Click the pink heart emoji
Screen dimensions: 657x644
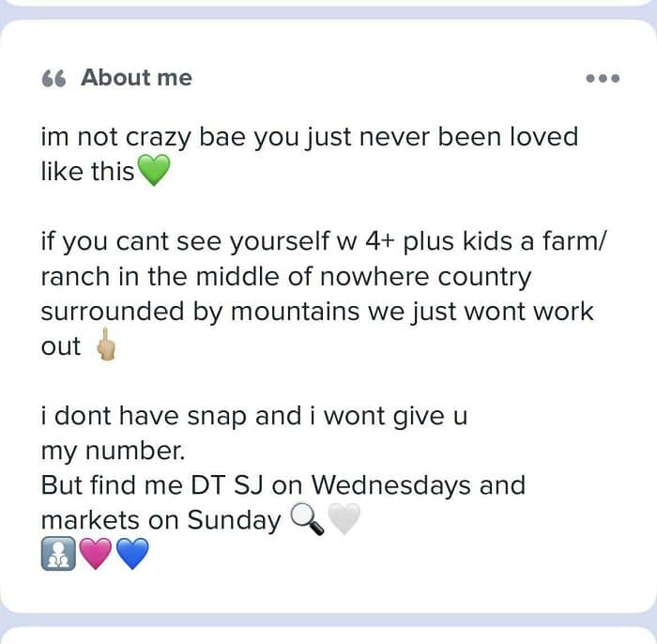pos(95,554)
